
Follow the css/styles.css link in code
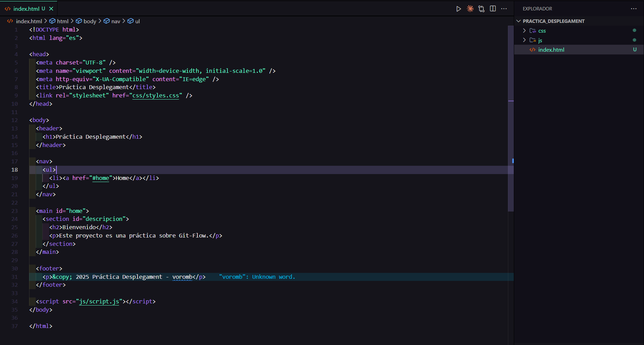(156, 96)
